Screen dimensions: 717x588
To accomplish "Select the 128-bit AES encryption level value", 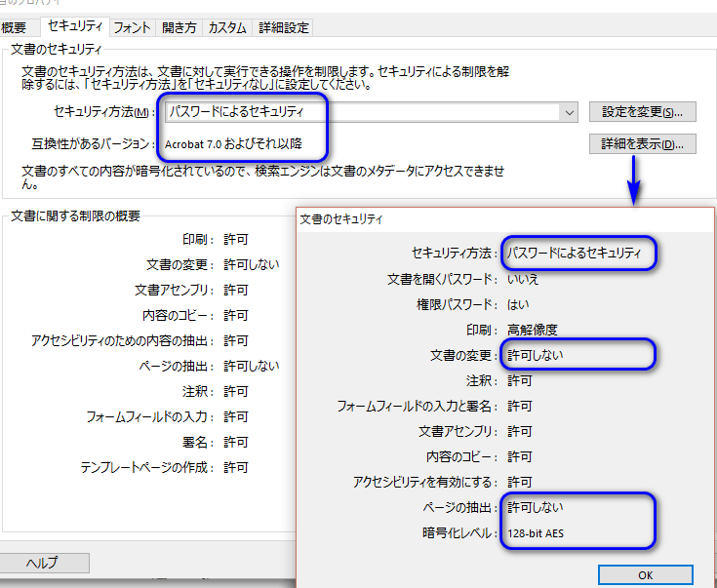I will pyautogui.click(x=535, y=533).
